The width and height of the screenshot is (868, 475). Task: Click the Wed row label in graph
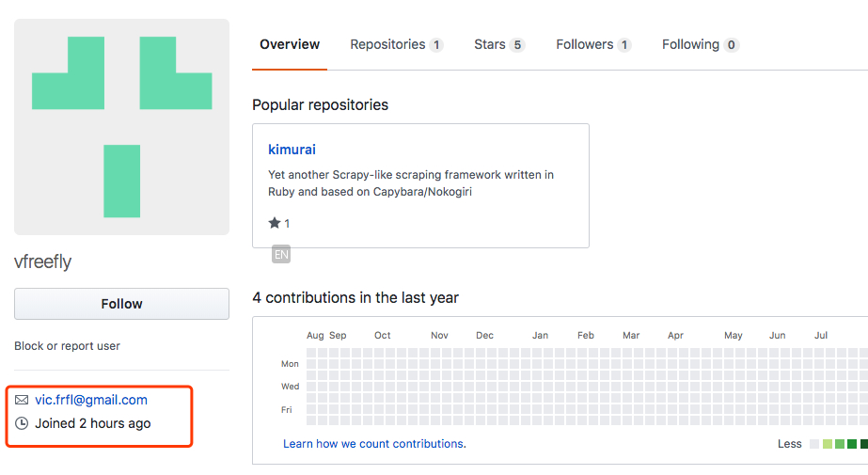290,387
